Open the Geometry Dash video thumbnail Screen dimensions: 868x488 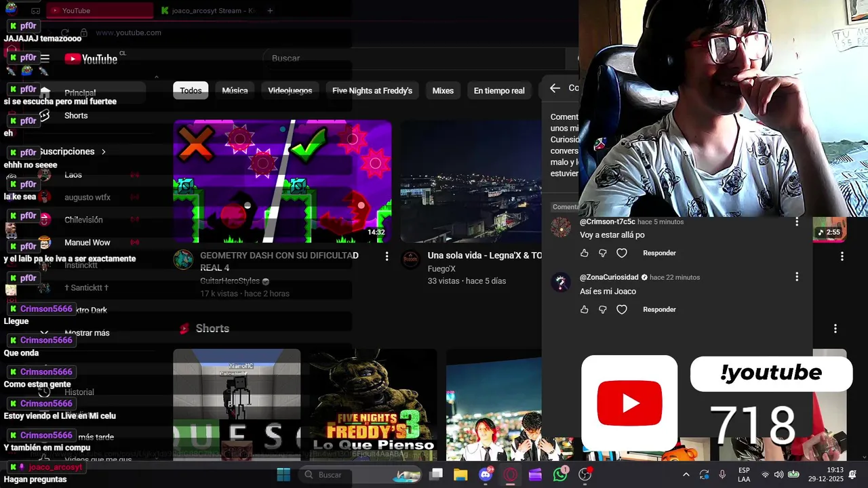pyautogui.click(x=282, y=182)
